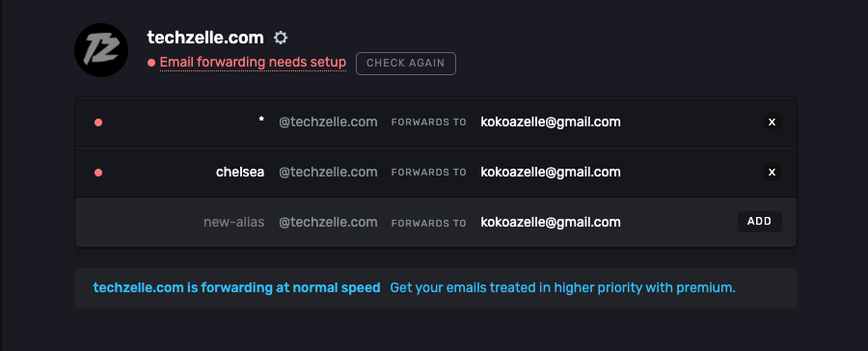Click the CHECK AGAIN button

406,63
